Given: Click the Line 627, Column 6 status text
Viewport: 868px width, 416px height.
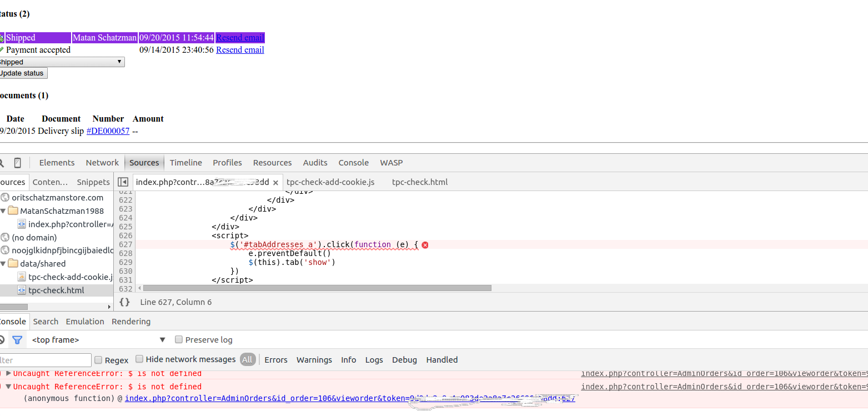Looking at the screenshot, I should [x=175, y=302].
